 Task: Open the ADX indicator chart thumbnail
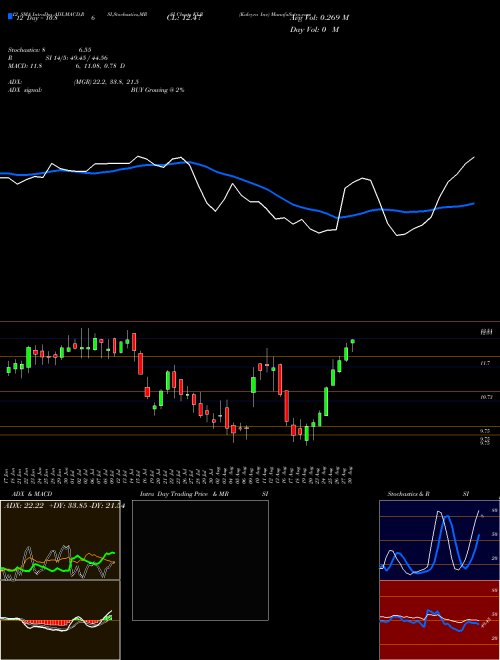[x=60, y=540]
